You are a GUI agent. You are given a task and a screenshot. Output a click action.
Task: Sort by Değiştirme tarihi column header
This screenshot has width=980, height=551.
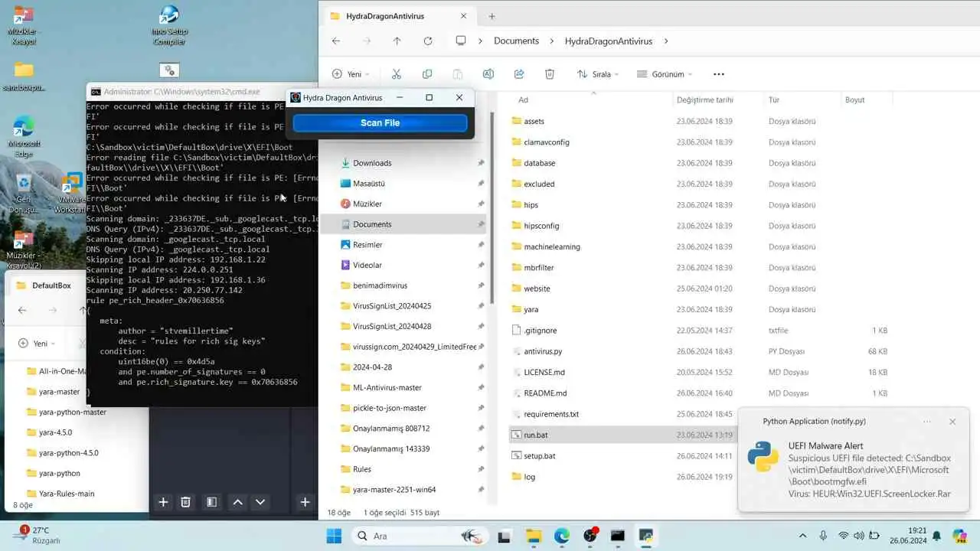point(704,99)
